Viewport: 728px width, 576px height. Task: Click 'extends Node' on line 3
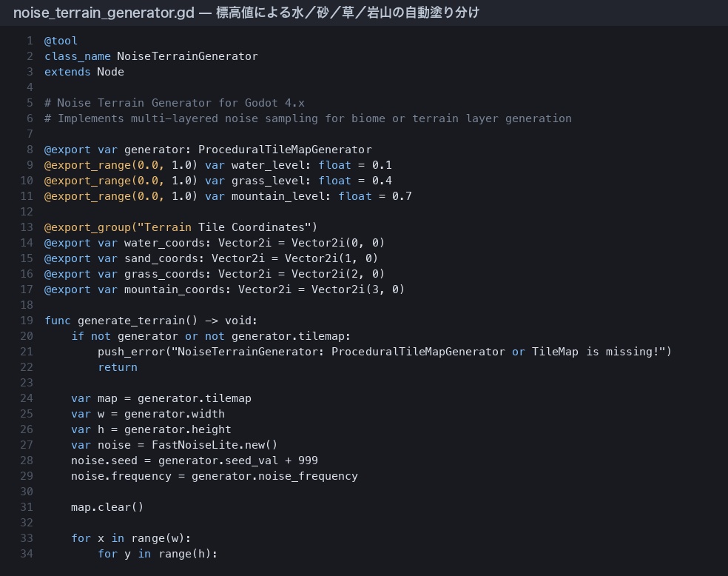[x=84, y=72]
